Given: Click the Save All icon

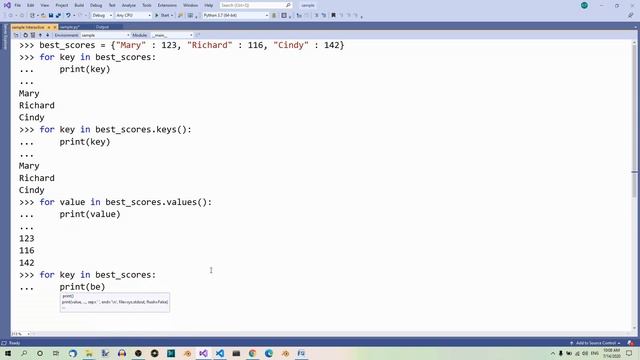Looking at the screenshot, I should point(58,15).
